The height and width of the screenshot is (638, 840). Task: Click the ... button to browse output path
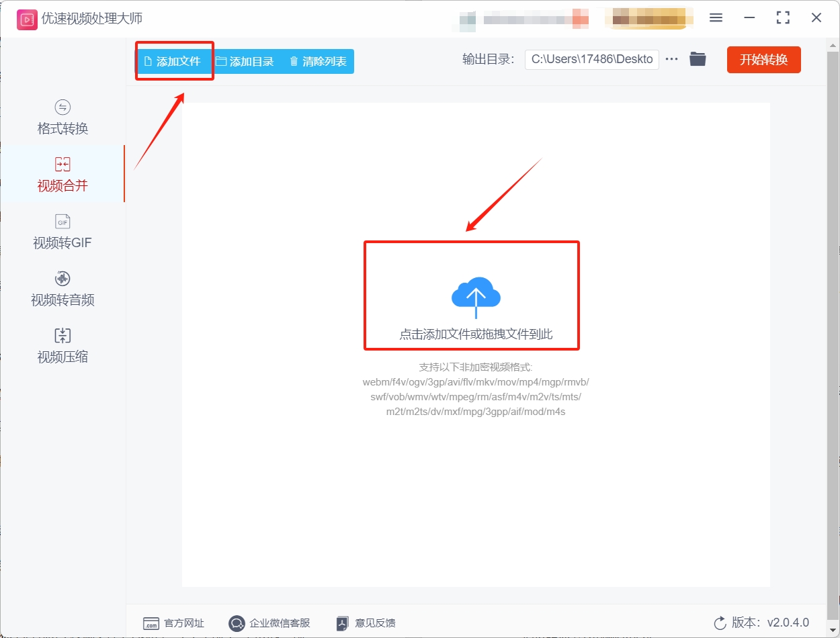(671, 59)
